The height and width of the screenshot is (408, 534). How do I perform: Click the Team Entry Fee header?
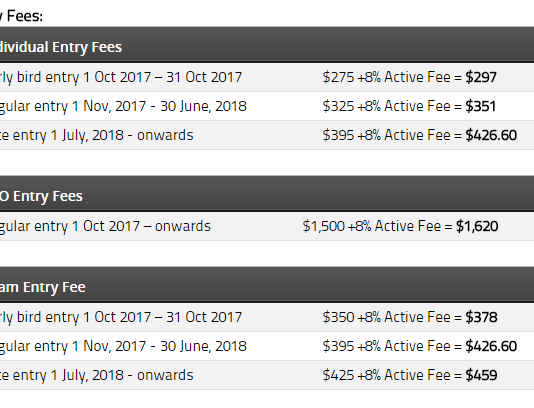43,287
